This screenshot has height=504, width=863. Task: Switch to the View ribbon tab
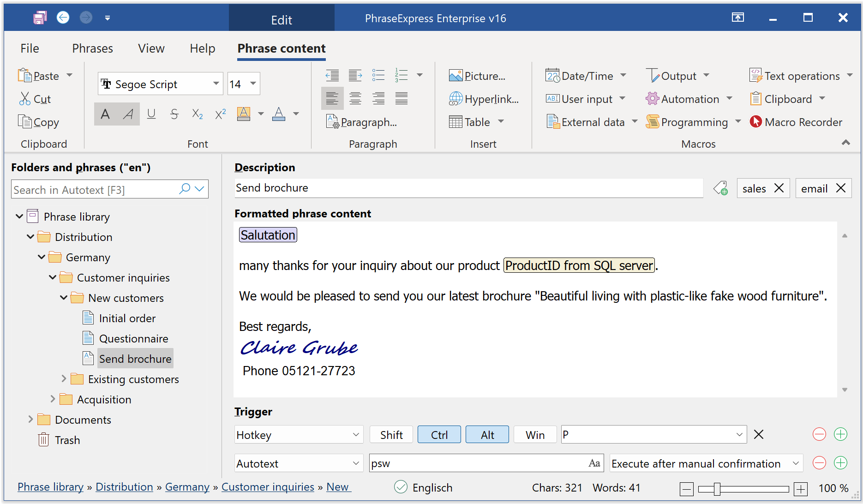coord(151,48)
